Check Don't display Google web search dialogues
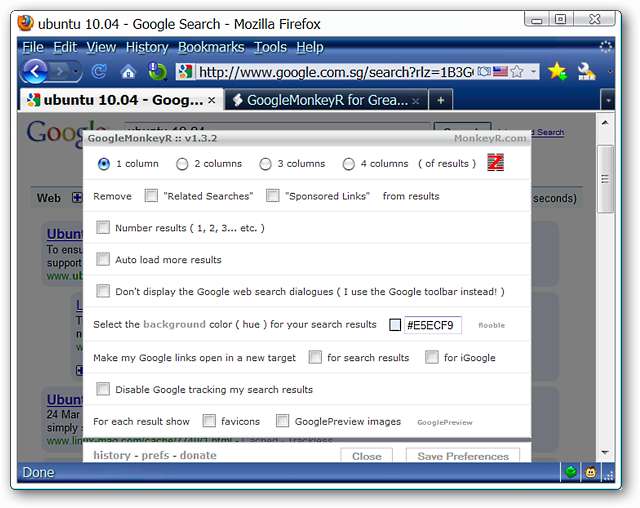Screen dimensions: 640x508 [x=103, y=291]
